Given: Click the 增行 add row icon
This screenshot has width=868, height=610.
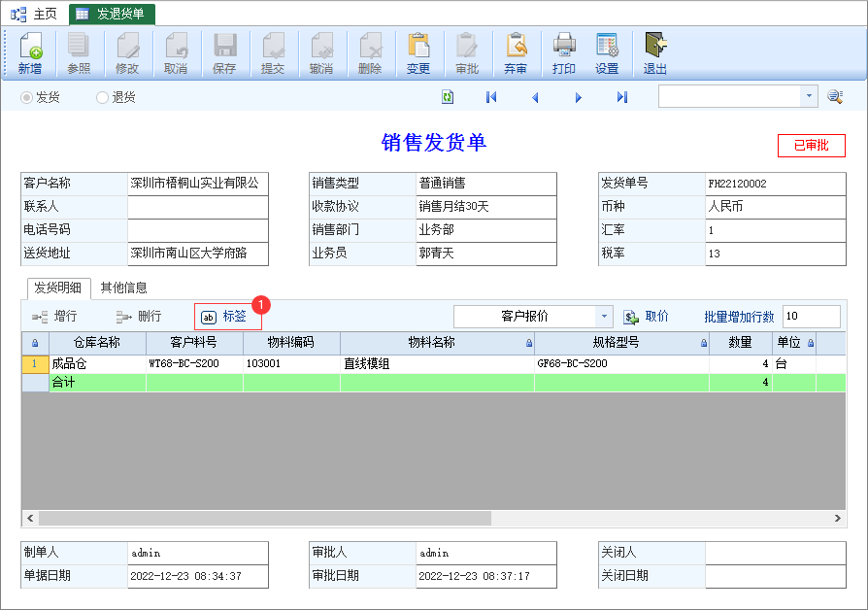Looking at the screenshot, I should coord(40,317).
